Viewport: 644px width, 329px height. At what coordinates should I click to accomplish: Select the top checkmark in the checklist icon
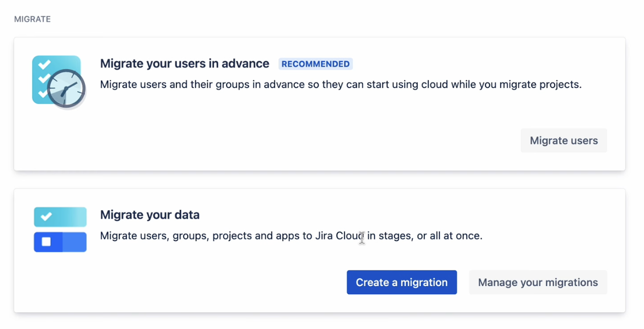pos(44,64)
